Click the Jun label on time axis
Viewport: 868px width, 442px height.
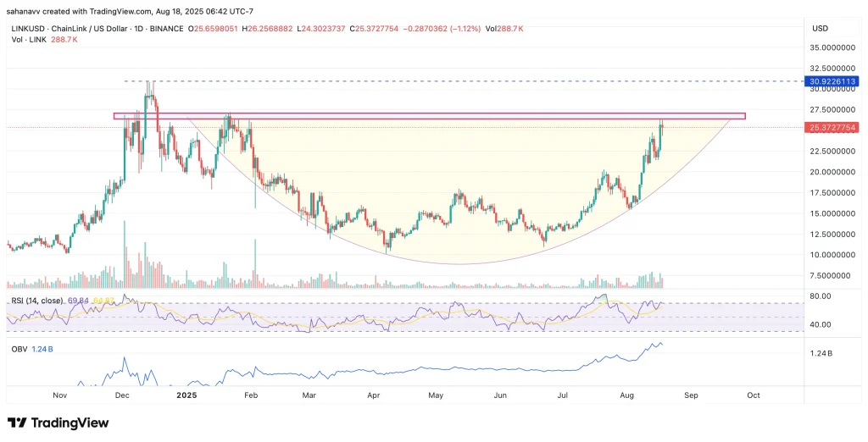tap(500, 395)
